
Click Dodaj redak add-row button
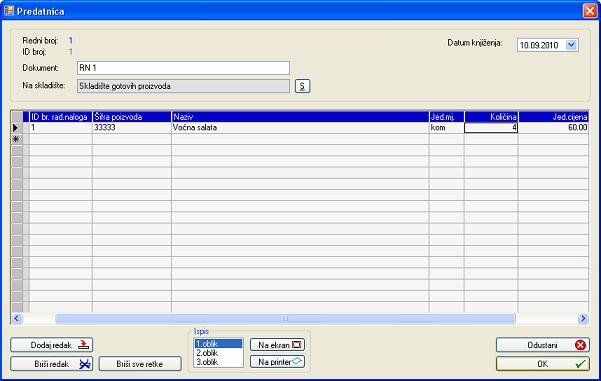tap(51, 345)
